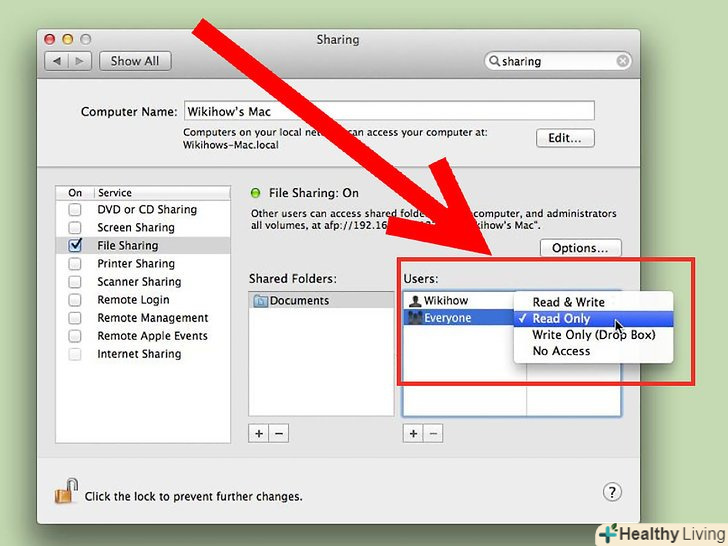Screen dimensions: 728x546
Task: Select the Wikihow user row
Action: [459, 301]
